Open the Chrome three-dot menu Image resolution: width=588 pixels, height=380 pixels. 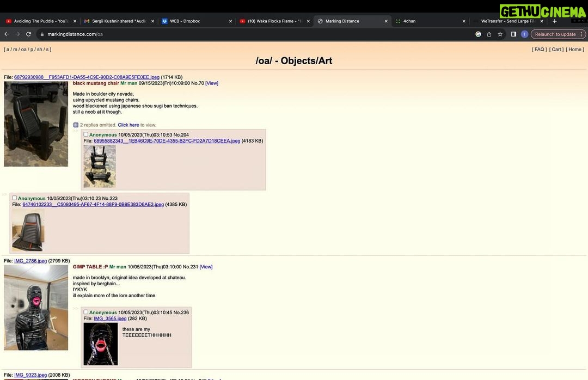coord(581,34)
